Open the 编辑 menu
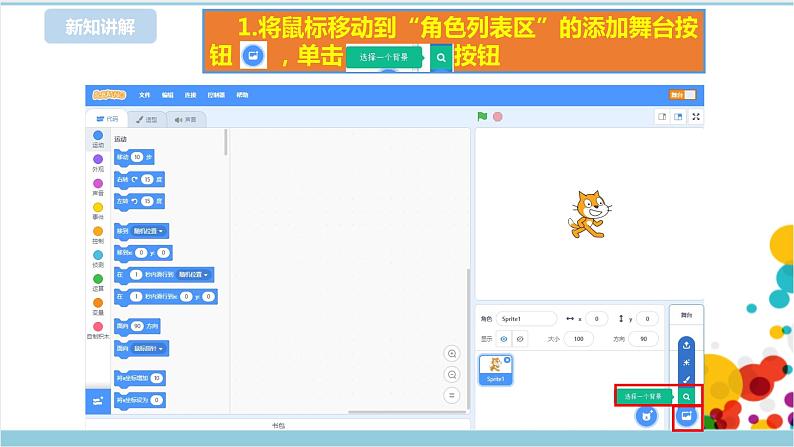This screenshot has width=794, height=447. (168, 95)
